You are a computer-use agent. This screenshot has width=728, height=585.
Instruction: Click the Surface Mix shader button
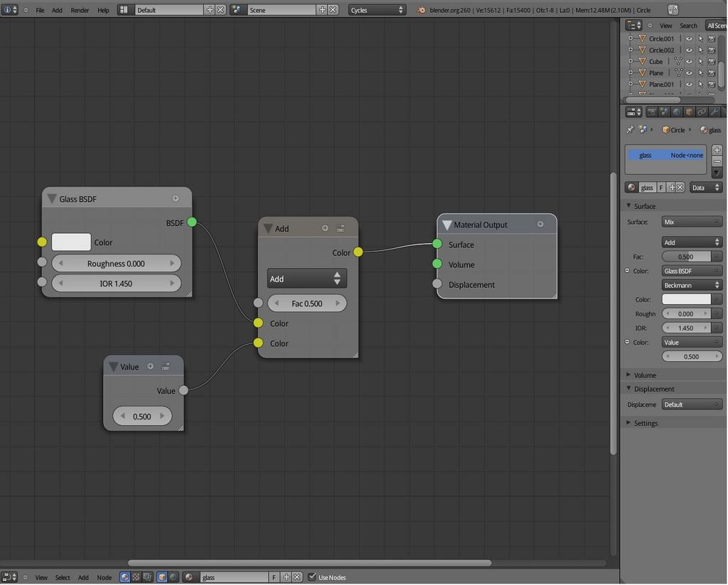click(692, 222)
